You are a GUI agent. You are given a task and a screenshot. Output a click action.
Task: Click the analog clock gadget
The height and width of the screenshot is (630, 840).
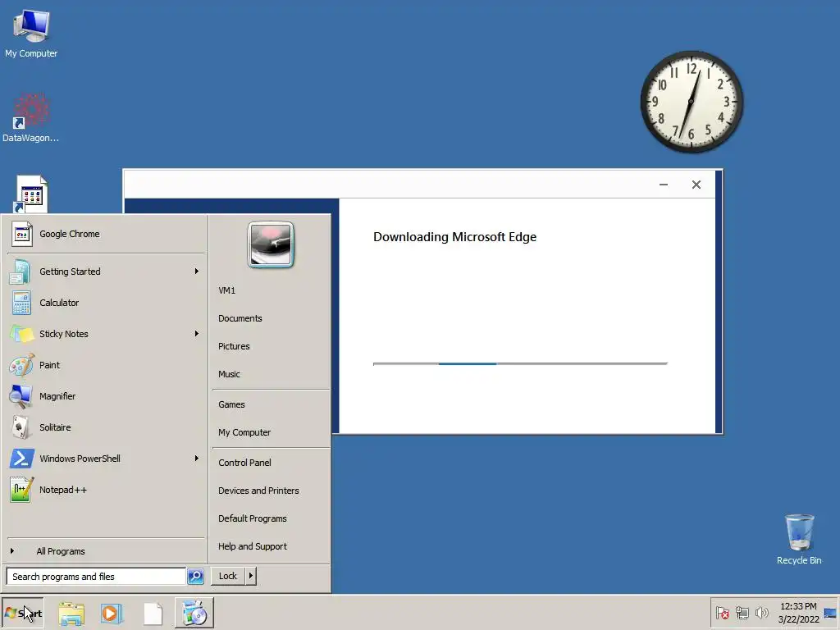coord(692,101)
